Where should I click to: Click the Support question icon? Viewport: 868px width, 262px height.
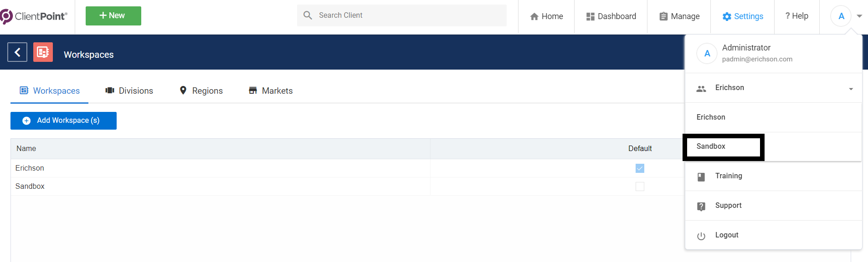coord(701,207)
